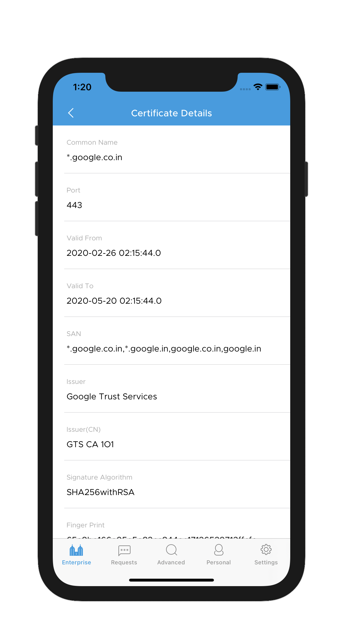The image size is (343, 644).
Task: Tap the Valid From date field
Action: (114, 253)
